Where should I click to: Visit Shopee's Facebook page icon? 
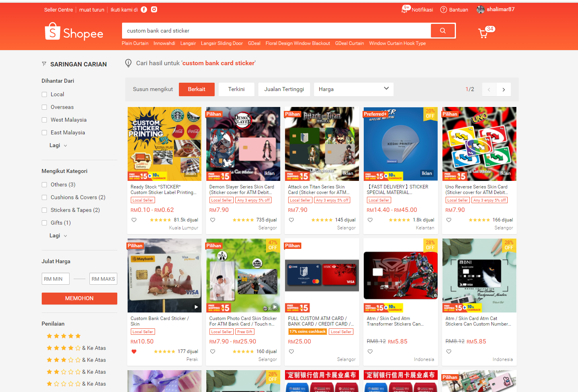tap(144, 10)
